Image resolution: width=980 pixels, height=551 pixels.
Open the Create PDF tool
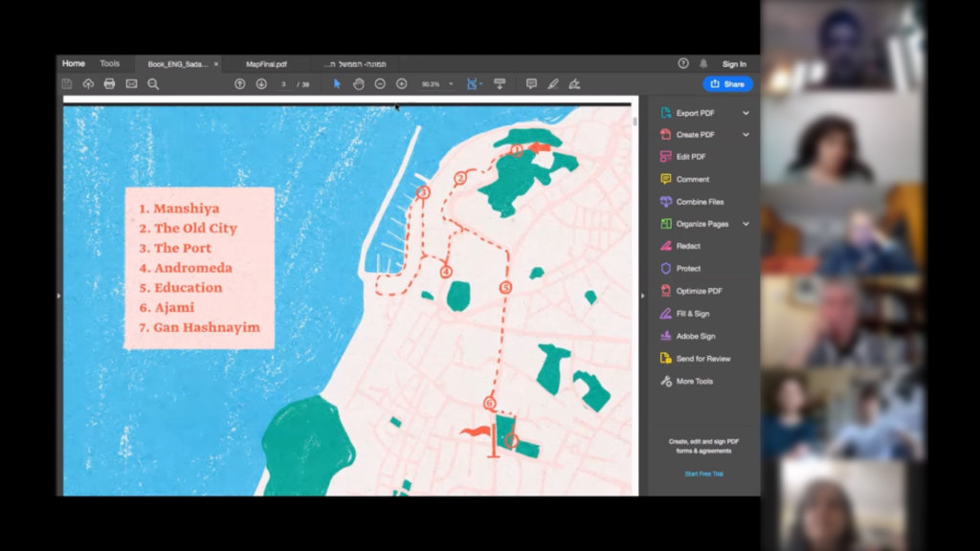coord(695,134)
